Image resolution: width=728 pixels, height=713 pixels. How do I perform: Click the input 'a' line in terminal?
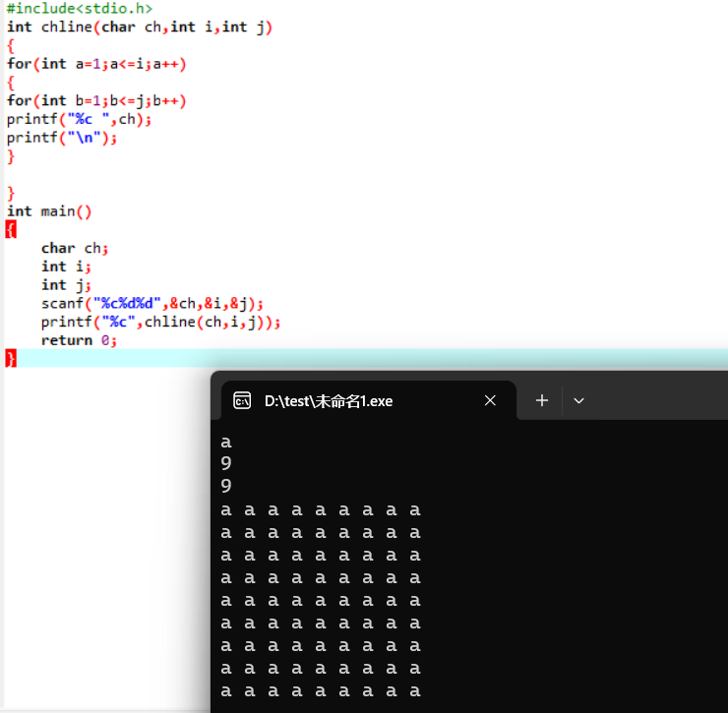click(226, 443)
